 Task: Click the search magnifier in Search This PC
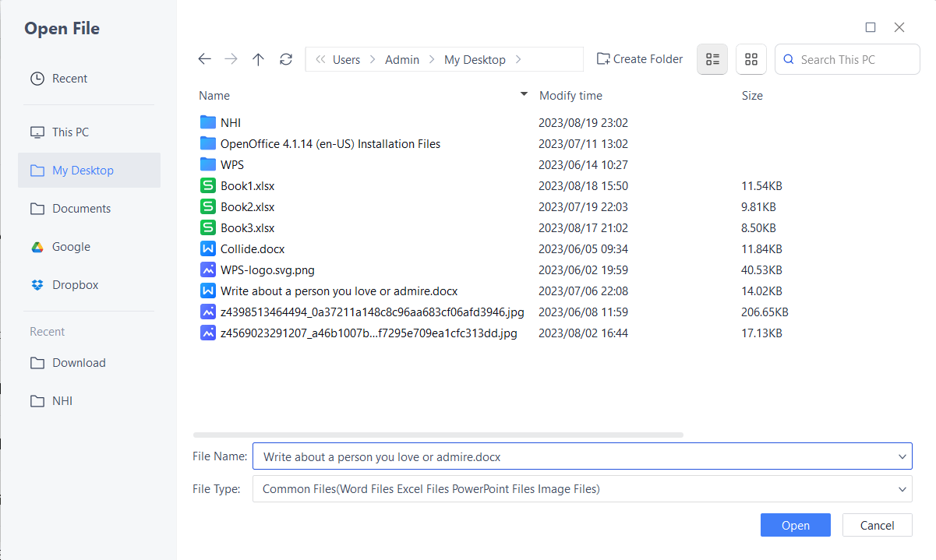[x=789, y=58]
